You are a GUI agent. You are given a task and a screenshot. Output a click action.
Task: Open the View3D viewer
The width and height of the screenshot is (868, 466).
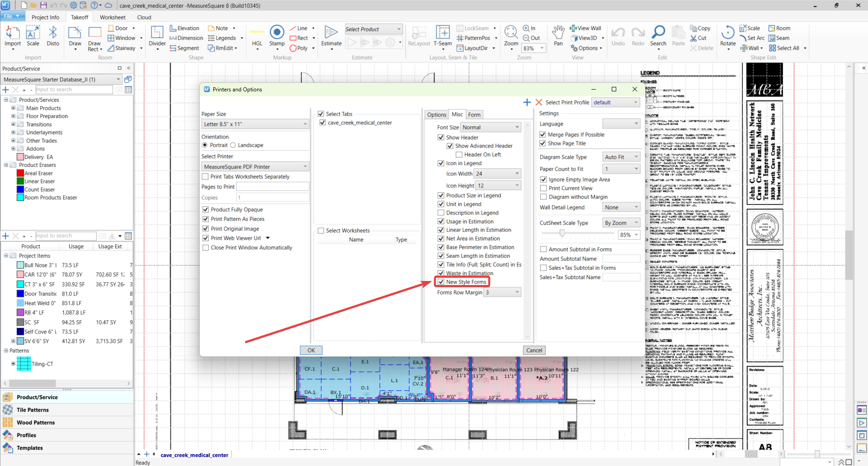coord(584,38)
